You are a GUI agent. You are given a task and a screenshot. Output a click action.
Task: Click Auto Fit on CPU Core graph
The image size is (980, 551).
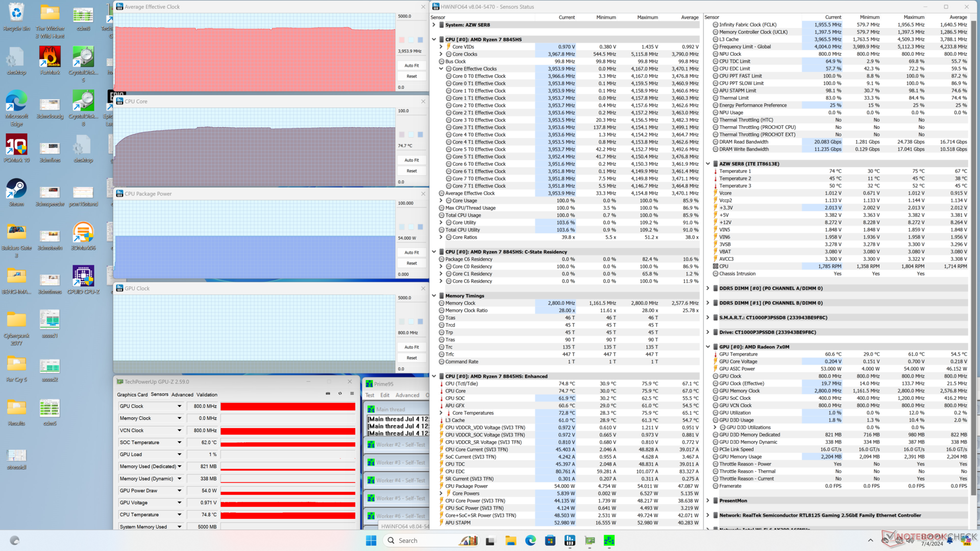(411, 160)
